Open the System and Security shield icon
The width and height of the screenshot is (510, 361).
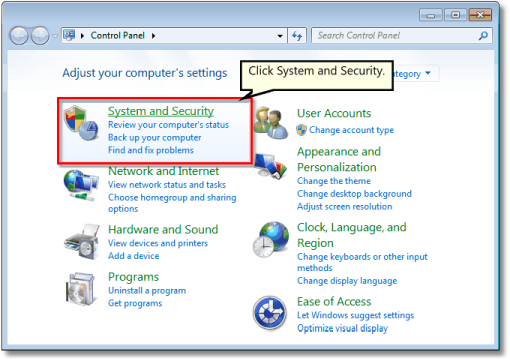point(81,123)
